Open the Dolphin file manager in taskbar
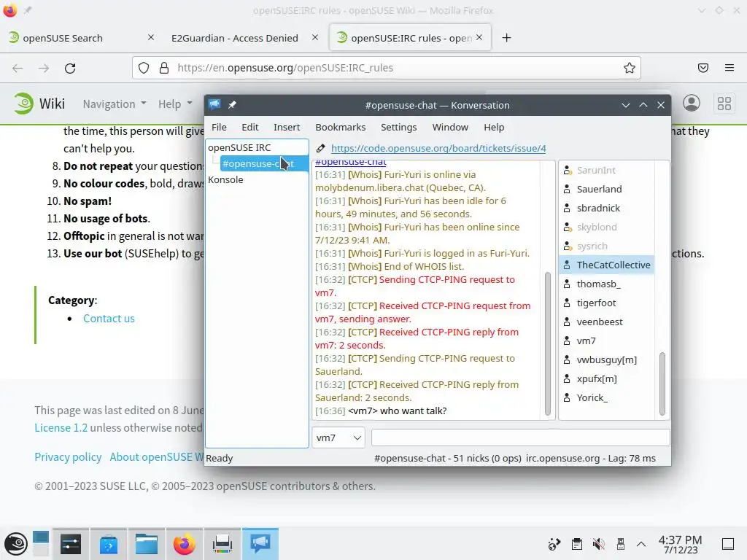747x560 pixels. pyautogui.click(x=146, y=544)
